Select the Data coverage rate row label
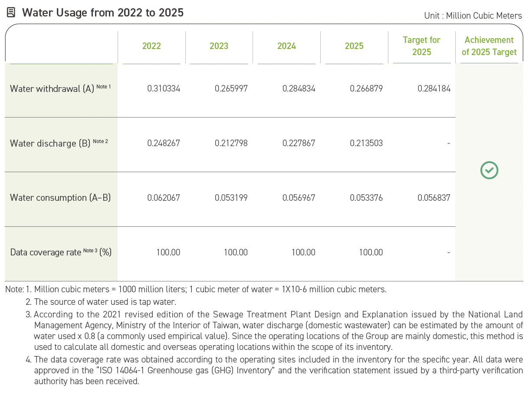Screen dimensions: 532x405 [61, 252]
